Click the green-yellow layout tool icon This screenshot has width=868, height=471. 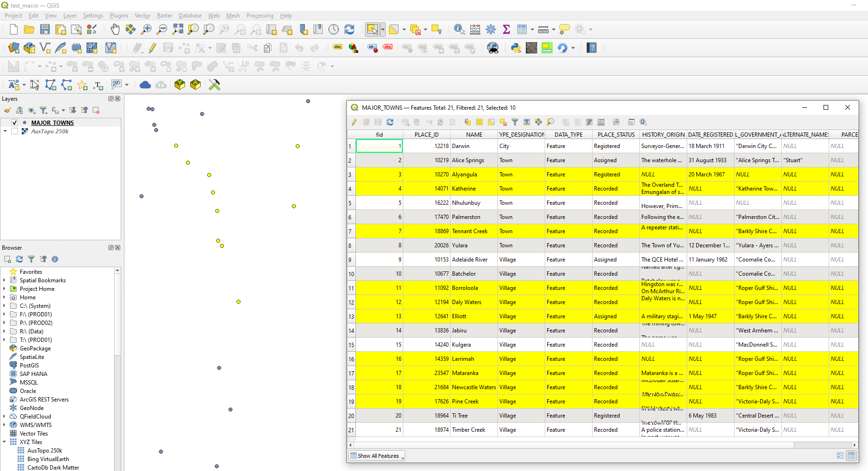tap(547, 48)
